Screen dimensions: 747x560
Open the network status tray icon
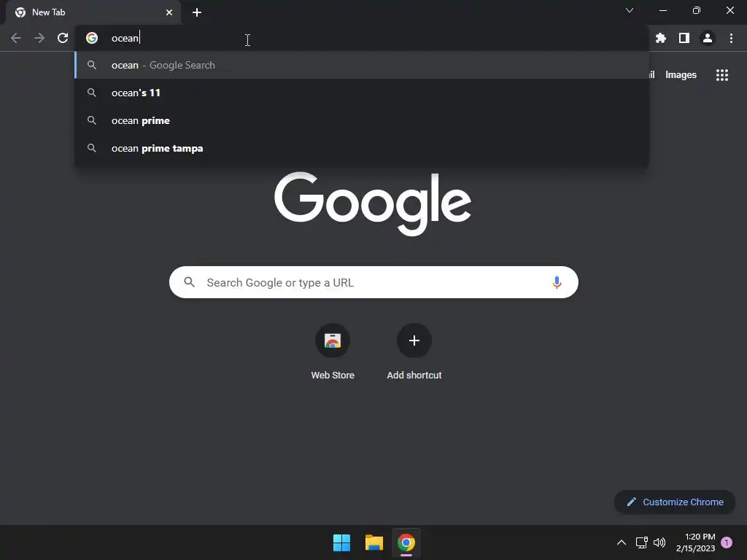coord(642,542)
